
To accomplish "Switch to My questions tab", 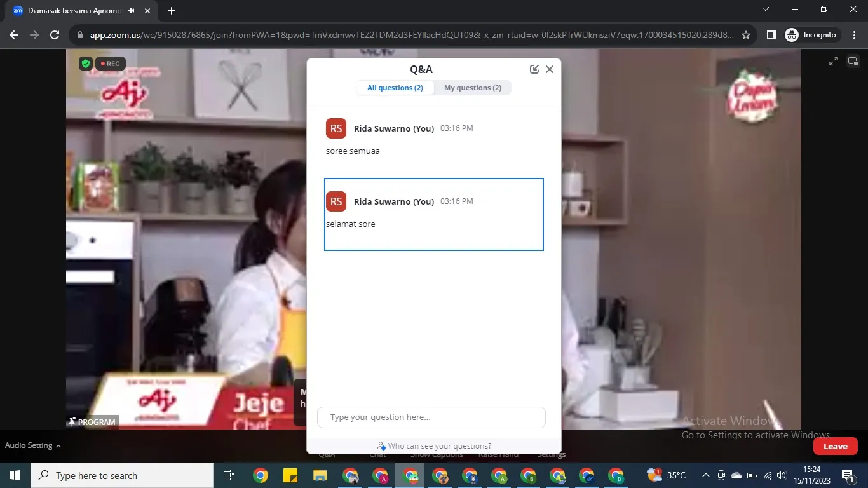I will pyautogui.click(x=473, y=88).
